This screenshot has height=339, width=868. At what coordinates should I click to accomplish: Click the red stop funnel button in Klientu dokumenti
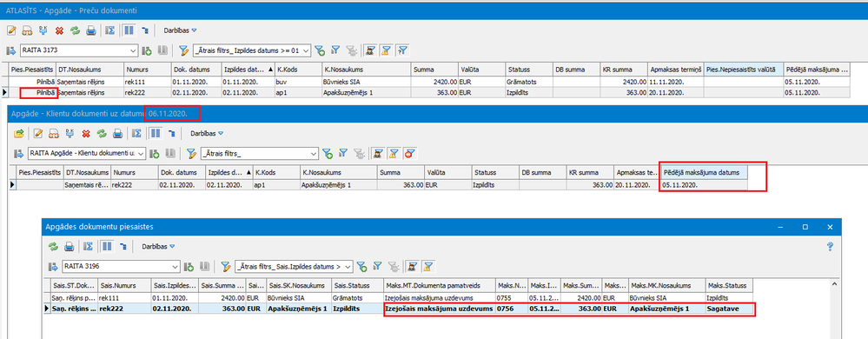[409, 153]
